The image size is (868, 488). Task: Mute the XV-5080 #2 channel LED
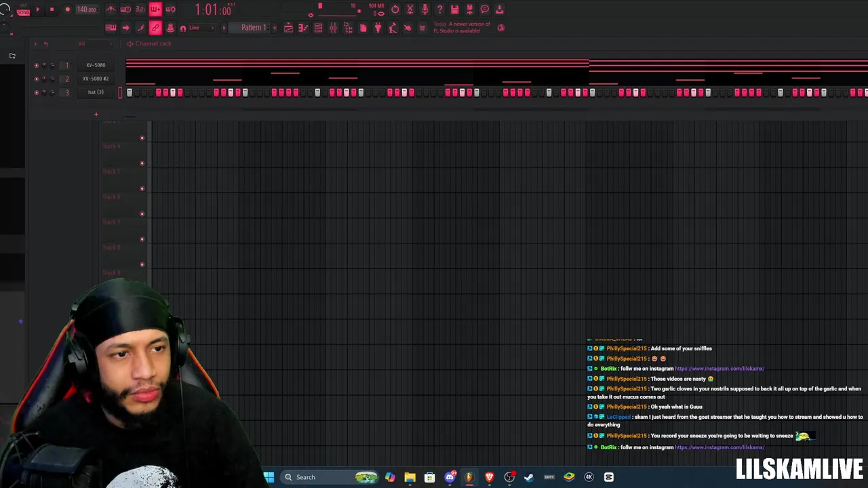[x=37, y=79]
